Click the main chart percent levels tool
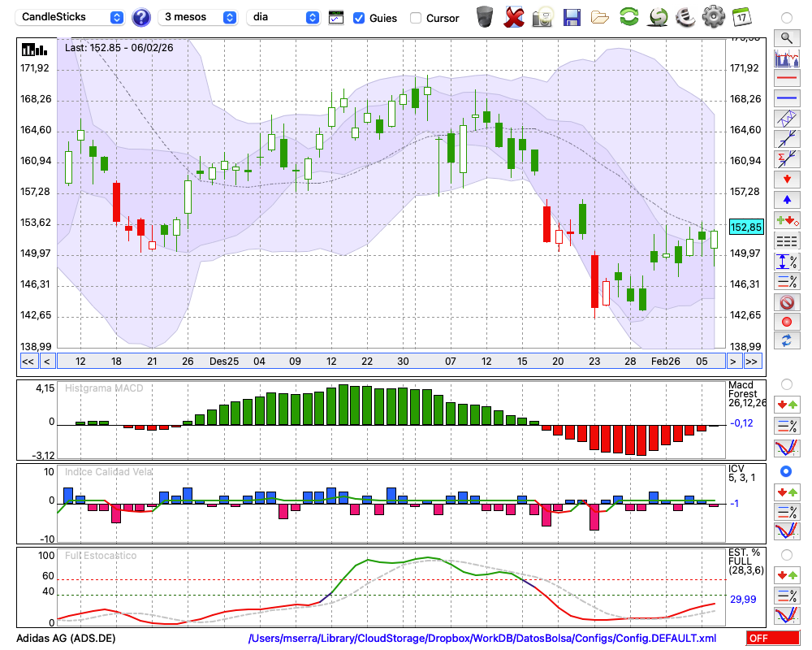The width and height of the screenshot is (812, 650). click(787, 281)
